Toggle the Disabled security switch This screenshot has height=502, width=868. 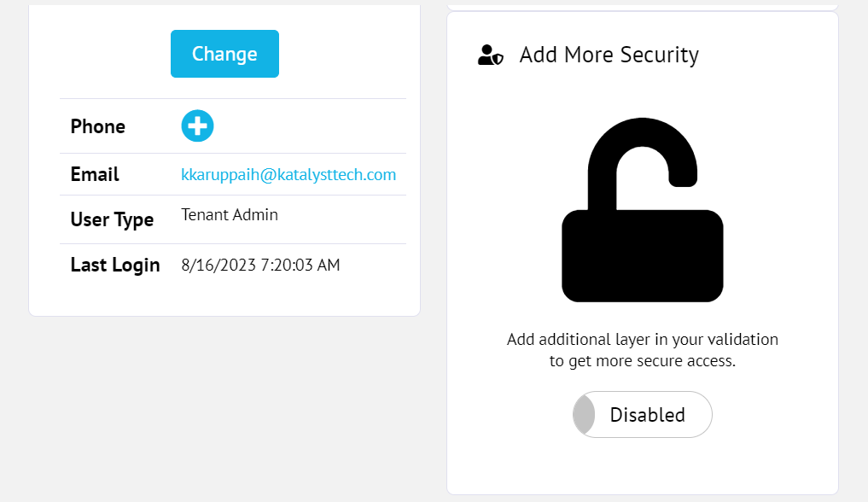click(x=642, y=415)
